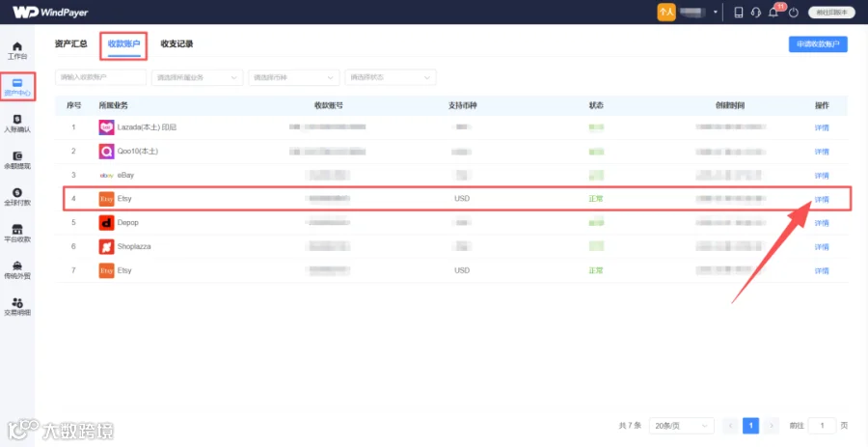
Task: Open 传统外贸 in the sidebar
Action: pyautogui.click(x=17, y=269)
